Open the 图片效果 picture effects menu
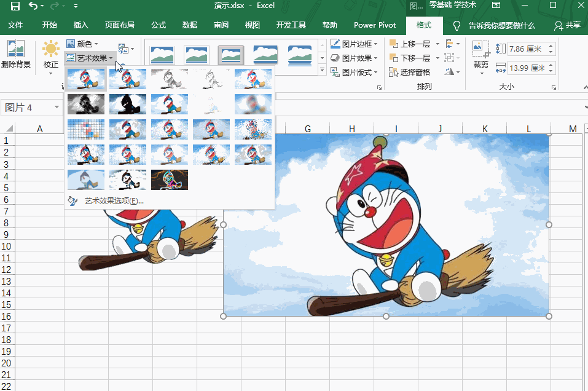This screenshot has height=391, width=588. [x=354, y=58]
